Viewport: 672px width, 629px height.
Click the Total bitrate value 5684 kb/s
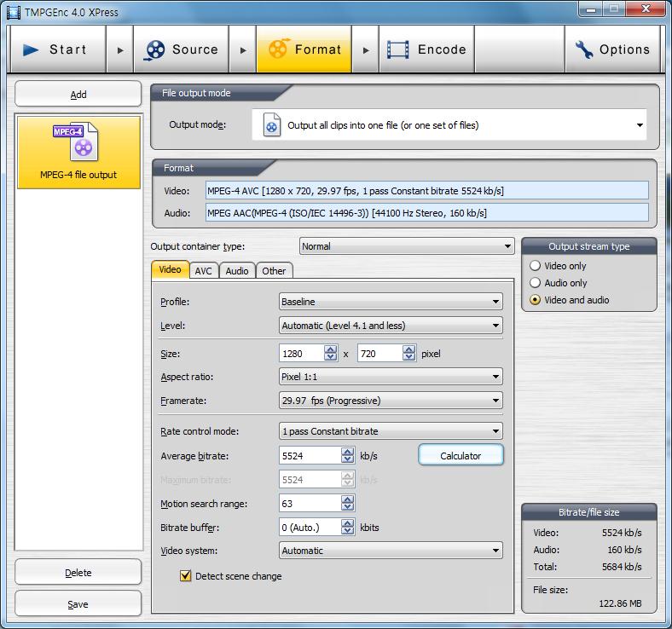tap(622, 567)
